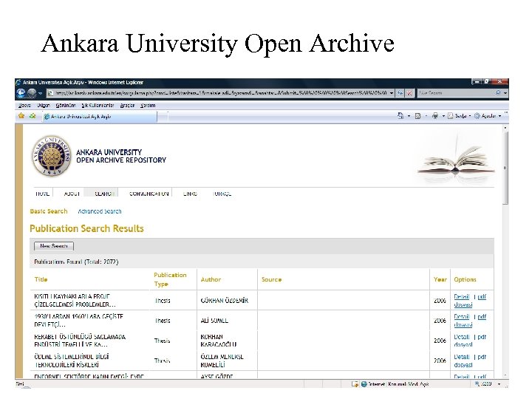This screenshot has width=532, height=399.
Task: Click the title 1930'LARDAN 1960'LARA GEÇİŞTE
Action: pyautogui.click(x=79, y=320)
